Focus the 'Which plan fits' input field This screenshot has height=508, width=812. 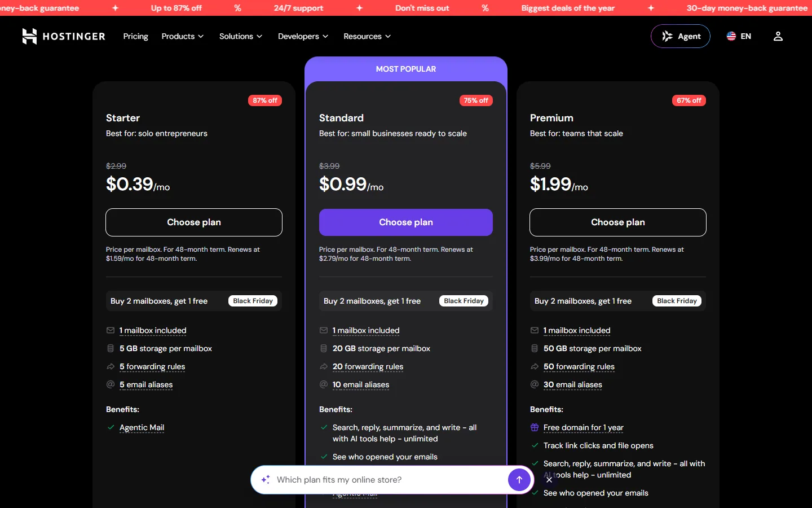click(x=389, y=480)
